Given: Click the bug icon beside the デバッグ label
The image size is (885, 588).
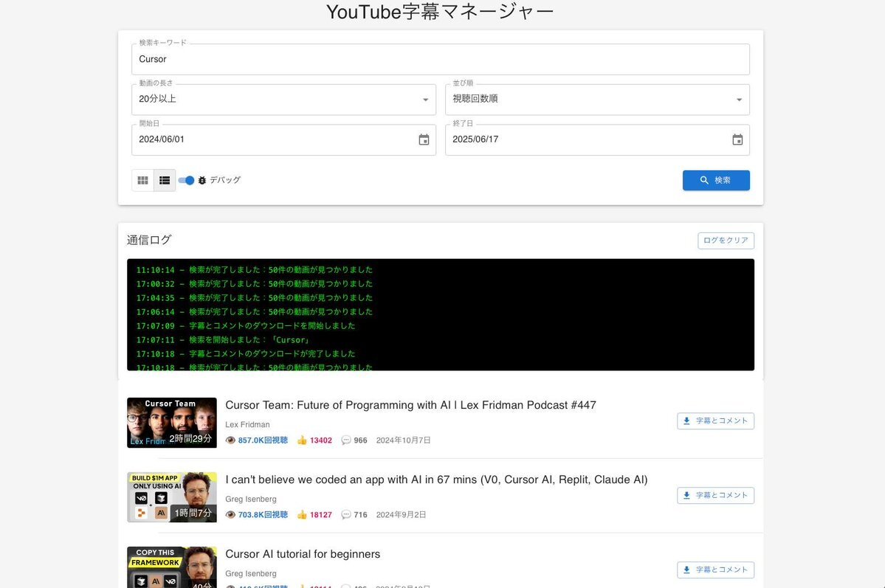Looking at the screenshot, I should [202, 181].
